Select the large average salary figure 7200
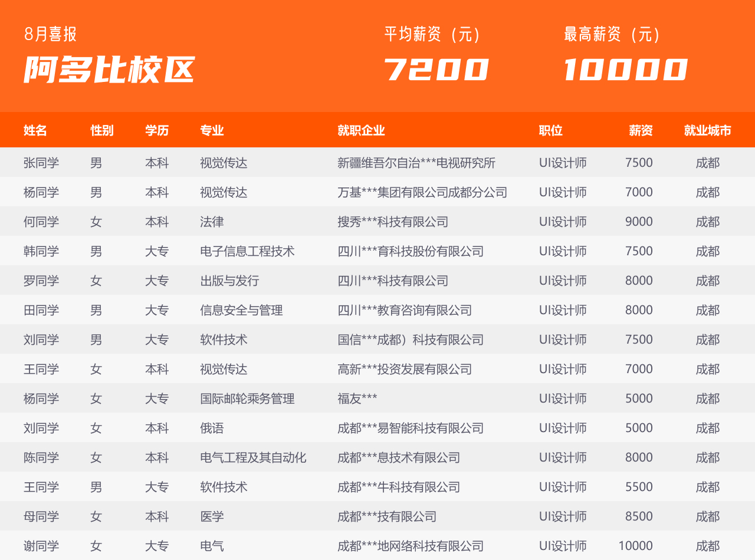 click(436, 70)
